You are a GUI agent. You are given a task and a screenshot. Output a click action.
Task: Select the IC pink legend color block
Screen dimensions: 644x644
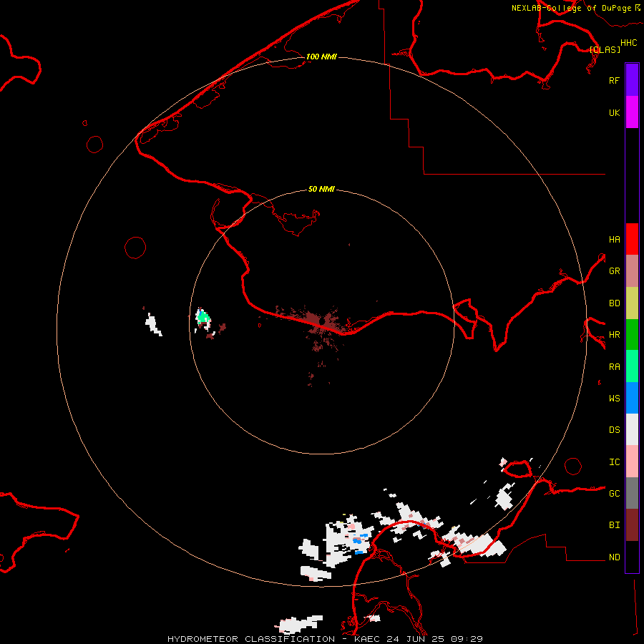tap(632, 462)
